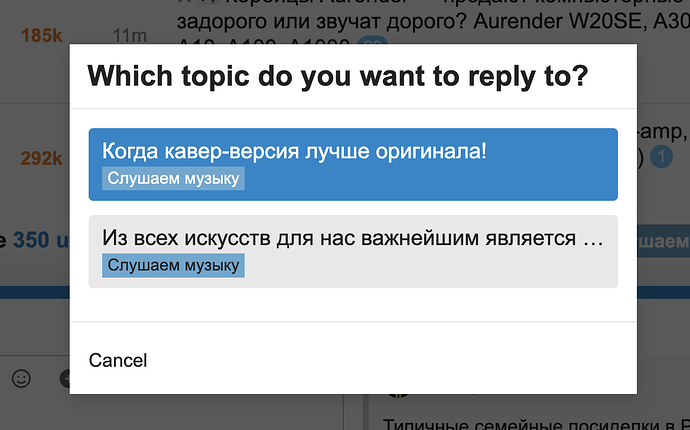Click the 11m activity timestamp
The width and height of the screenshot is (690, 430).
pyautogui.click(x=129, y=36)
